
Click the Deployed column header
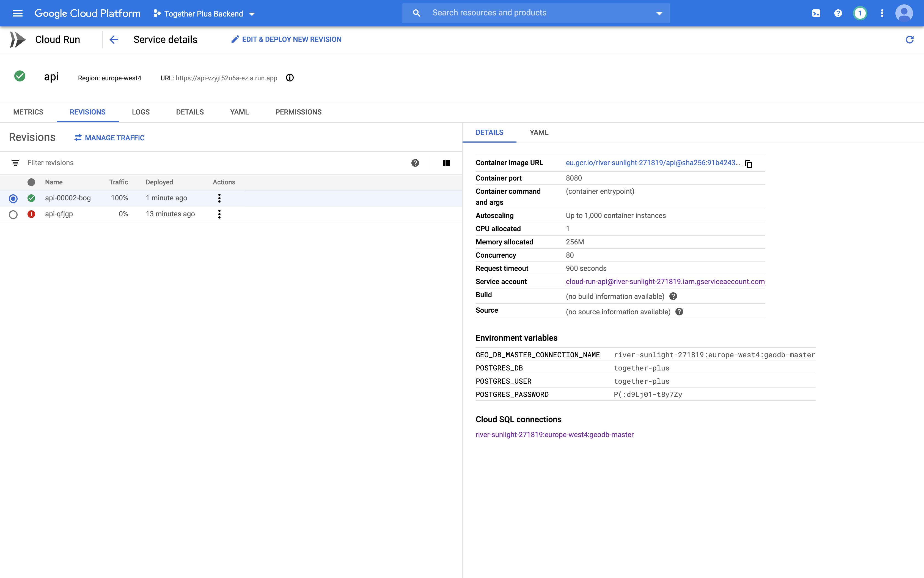click(x=159, y=182)
